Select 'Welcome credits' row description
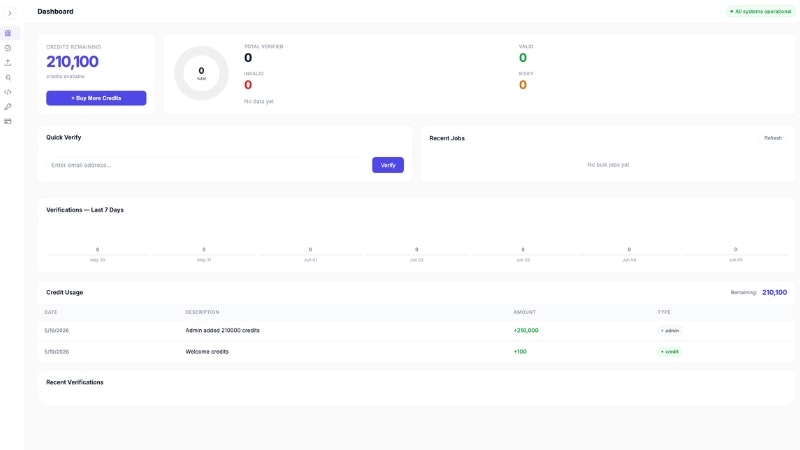 [207, 352]
